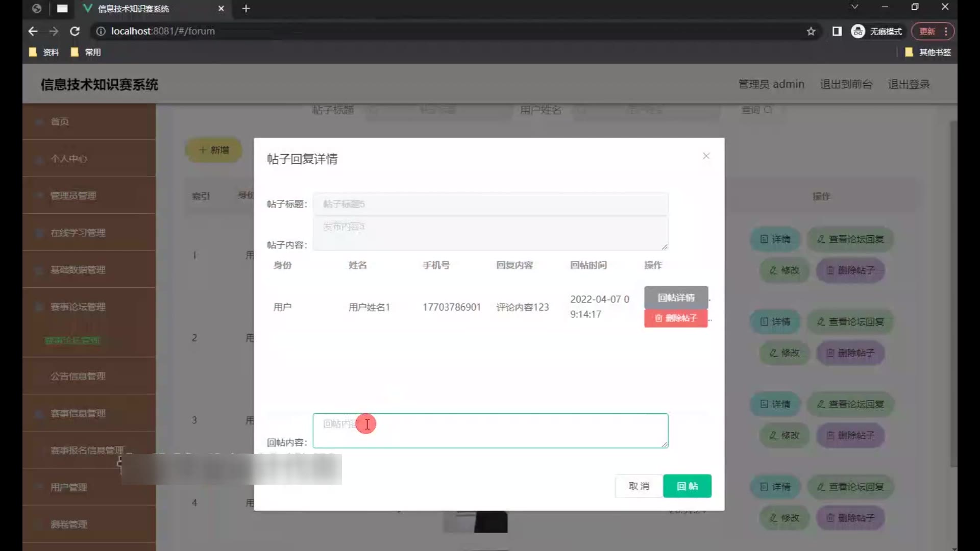Select 公告信息管理 in sidebar

pyautogui.click(x=78, y=376)
